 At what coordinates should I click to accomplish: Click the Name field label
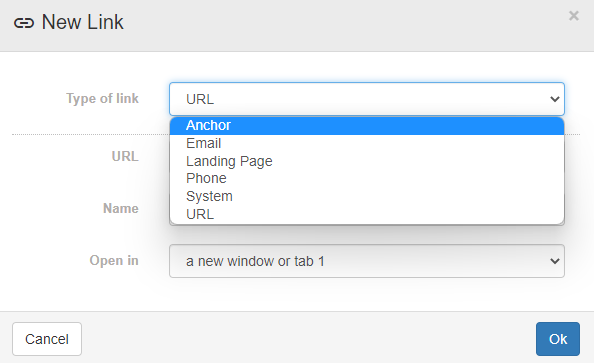pyautogui.click(x=121, y=208)
